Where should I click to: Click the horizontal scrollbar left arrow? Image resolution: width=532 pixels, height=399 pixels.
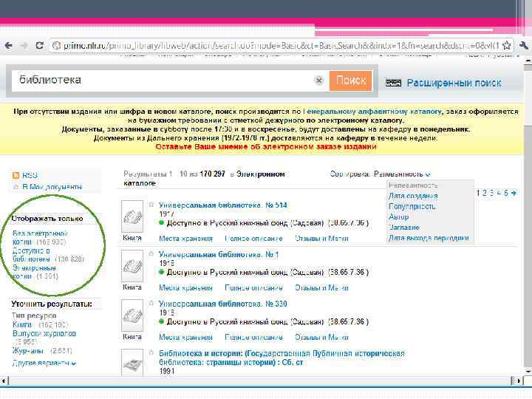[3, 381]
